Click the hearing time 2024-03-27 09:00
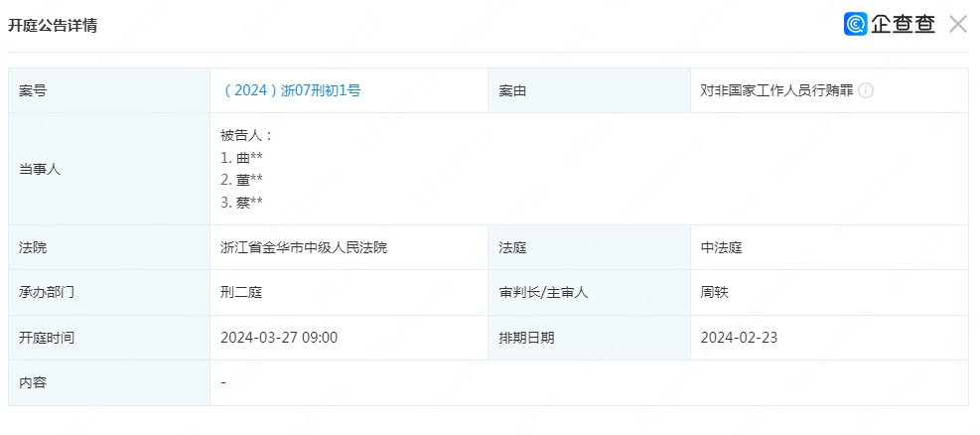 click(279, 338)
